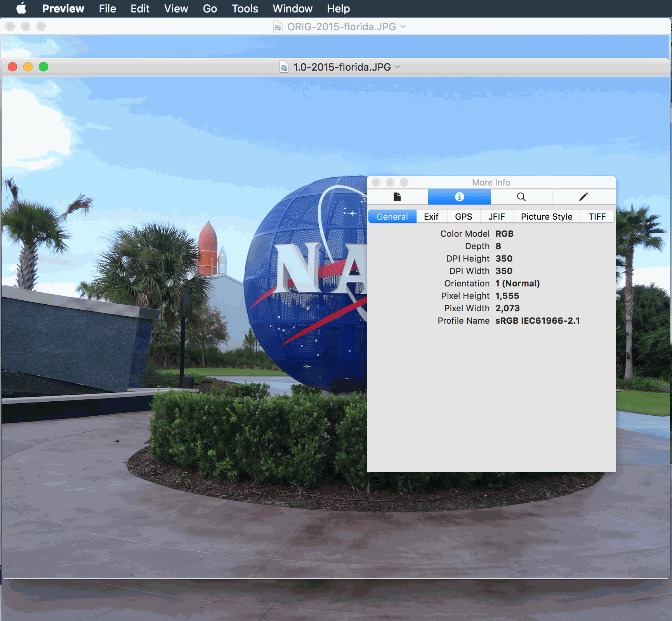Click the 1.0-2015-florida.JPG window title text
The width and height of the screenshot is (672, 621).
coord(342,67)
